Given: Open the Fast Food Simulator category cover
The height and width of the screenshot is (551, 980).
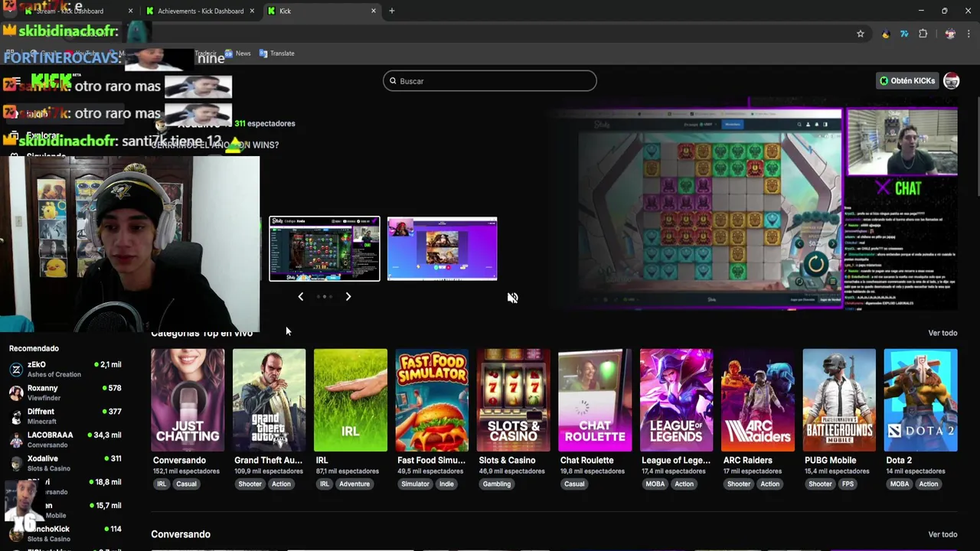Looking at the screenshot, I should 432,400.
